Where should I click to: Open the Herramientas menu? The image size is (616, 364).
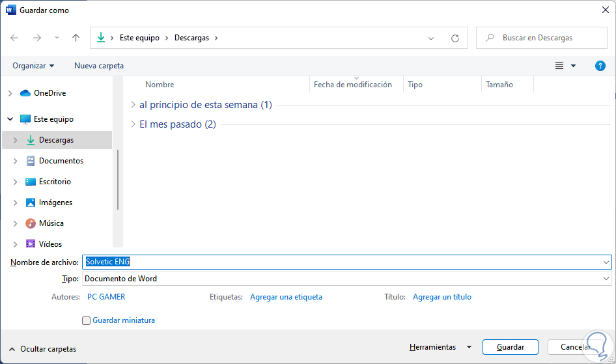click(x=432, y=347)
